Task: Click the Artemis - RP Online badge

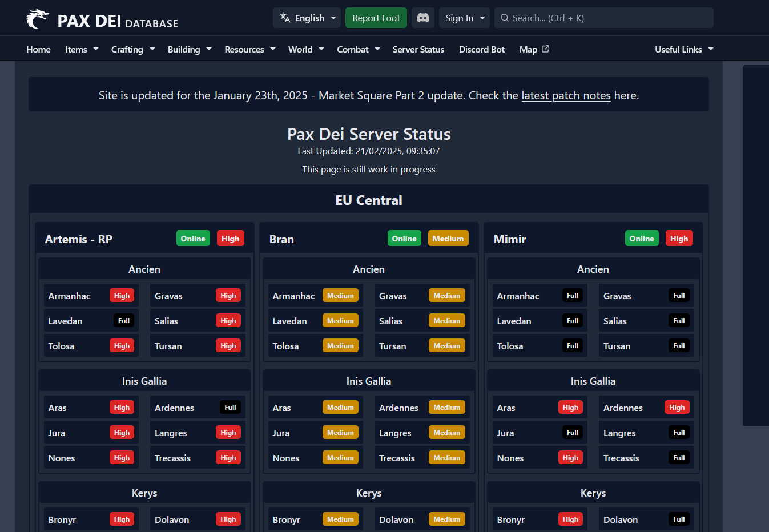Action: [193, 239]
